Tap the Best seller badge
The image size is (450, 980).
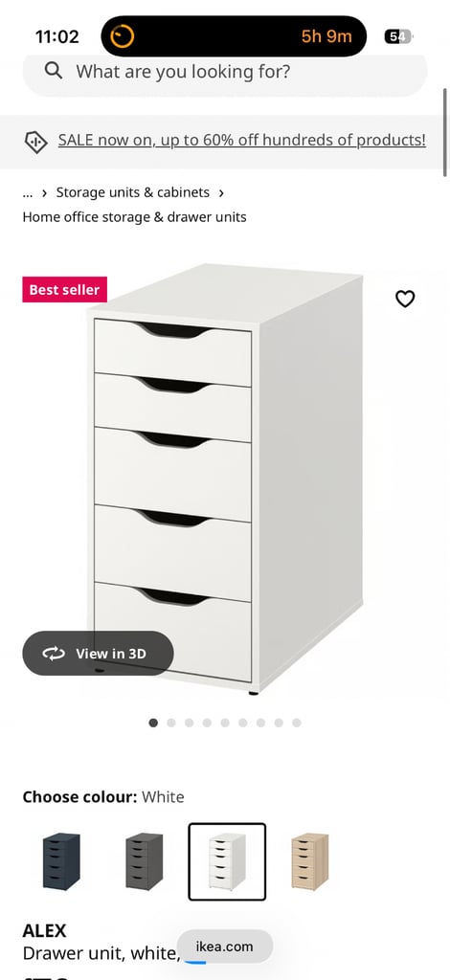pos(65,289)
